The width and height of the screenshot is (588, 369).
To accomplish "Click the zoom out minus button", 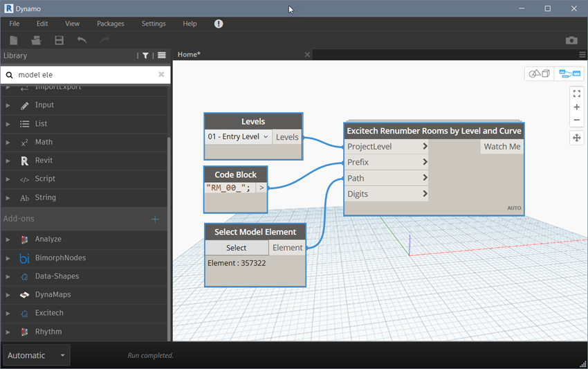I will pyautogui.click(x=577, y=120).
